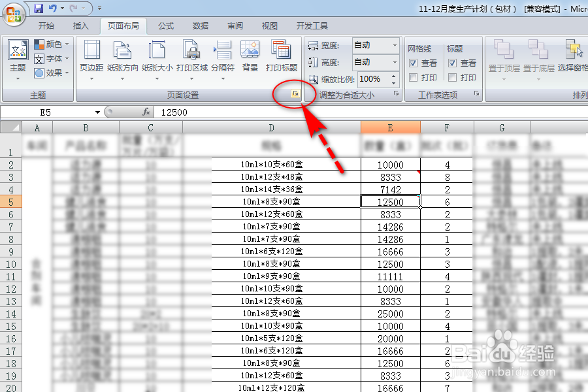This screenshot has height=392, width=588.
Task: Increase 缩放比例 scale with up arrow
Action: (393, 76)
